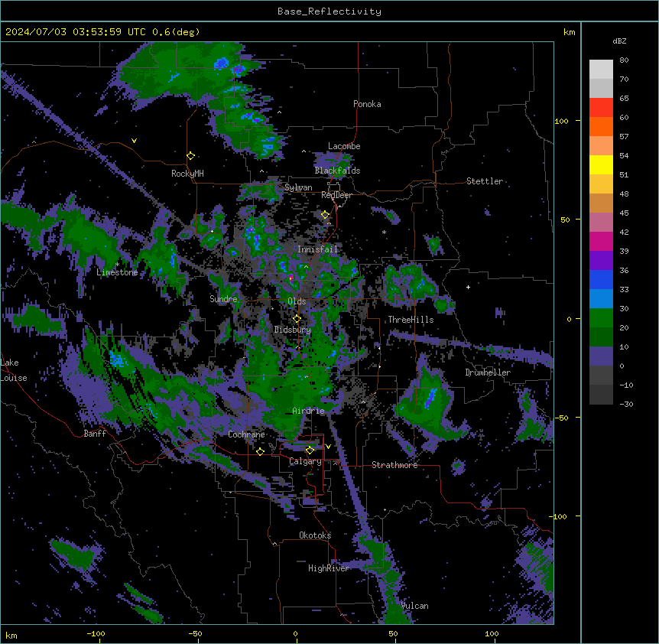This screenshot has height=644, width=659.
Task: Click the -50 tick label on horizontal axis
Action: point(195,633)
